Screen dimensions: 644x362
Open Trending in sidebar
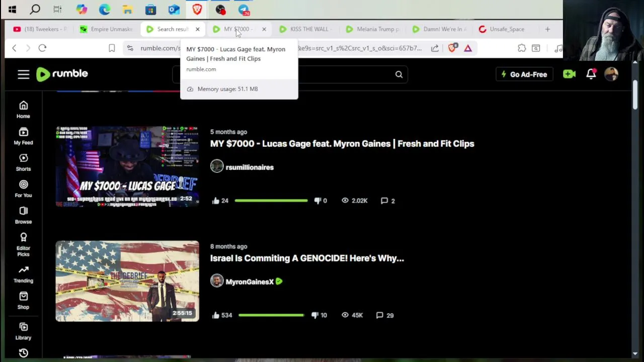point(23,275)
